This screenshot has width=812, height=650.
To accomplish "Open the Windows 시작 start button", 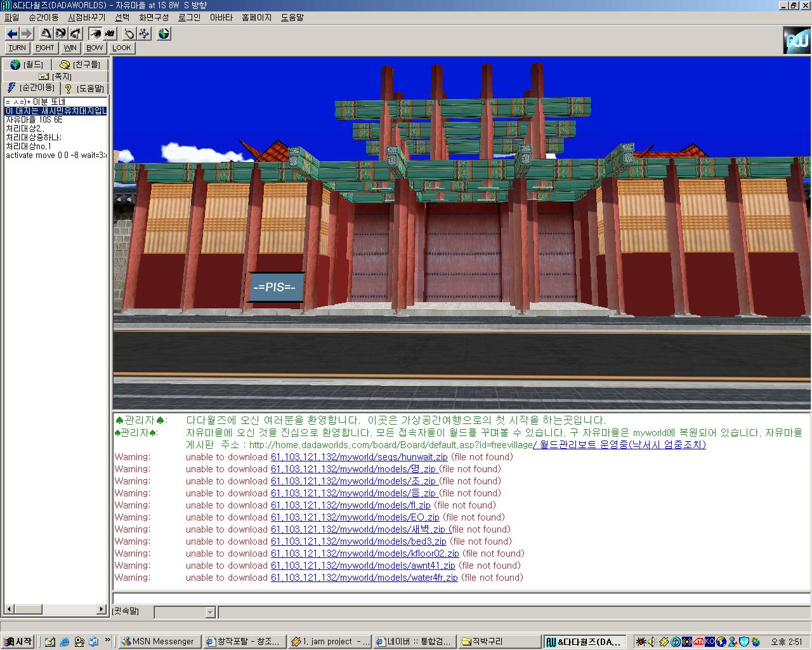I will coord(18,642).
